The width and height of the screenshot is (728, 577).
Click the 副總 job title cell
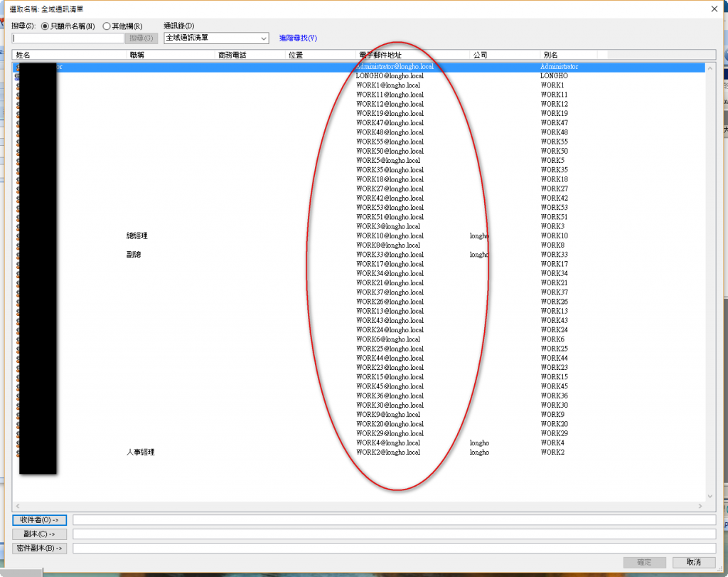click(x=134, y=255)
